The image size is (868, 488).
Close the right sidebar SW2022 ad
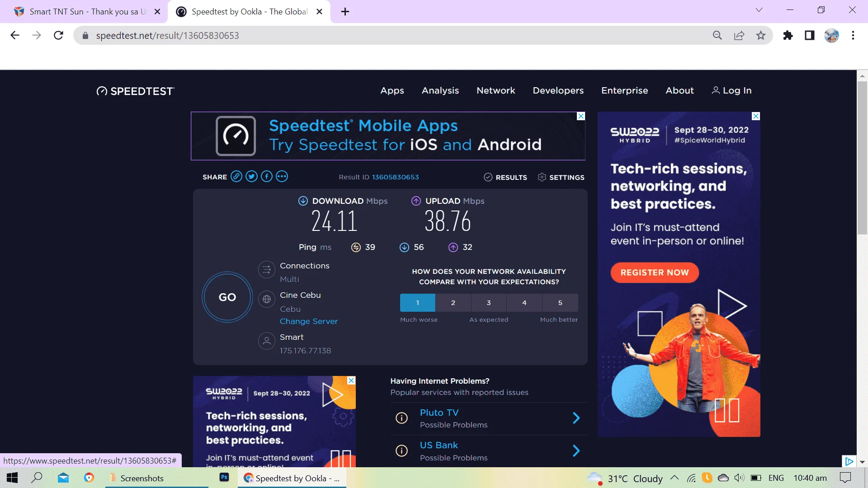pyautogui.click(x=756, y=116)
